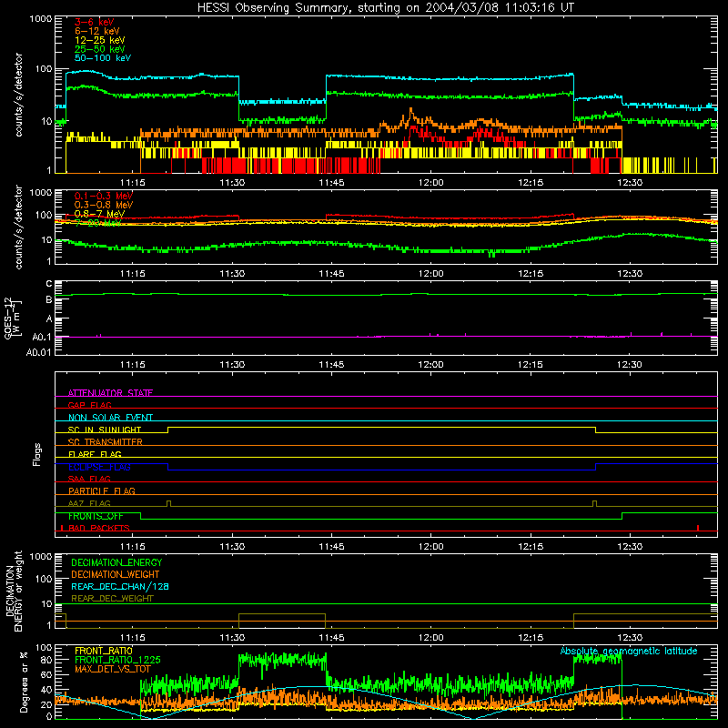Click the 11:15 tick under the Flags panel

coord(133,547)
